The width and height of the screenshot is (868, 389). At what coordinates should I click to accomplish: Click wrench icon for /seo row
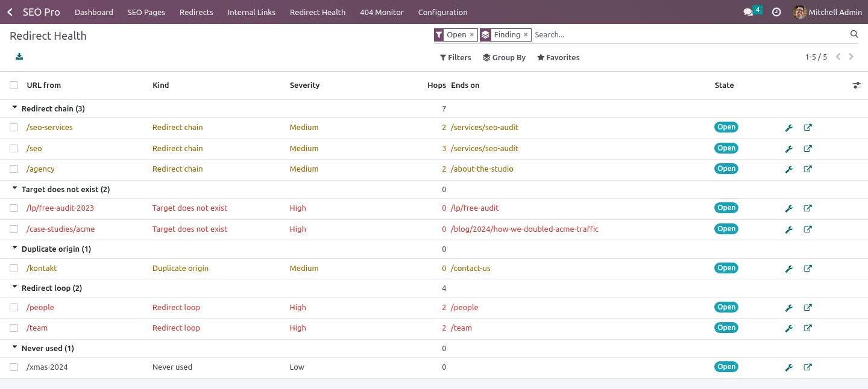click(x=788, y=149)
